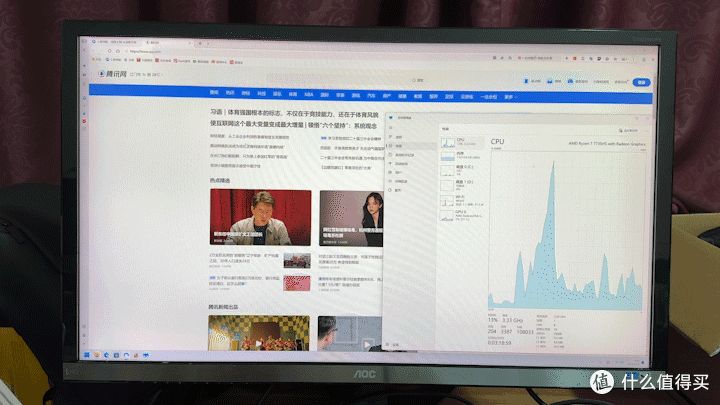Click the Tencent (腾讯网) logo
Viewport: 720px width, 405px height.
[x=112, y=74]
